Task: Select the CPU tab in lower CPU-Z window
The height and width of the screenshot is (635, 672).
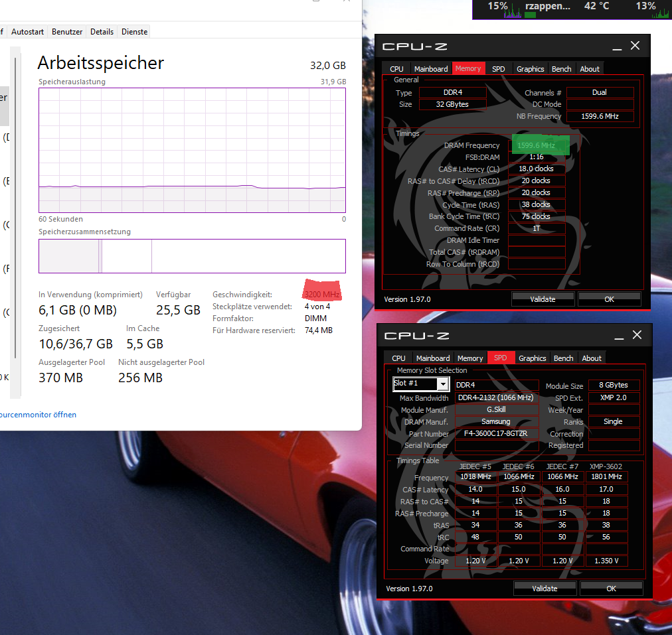Action: point(398,358)
